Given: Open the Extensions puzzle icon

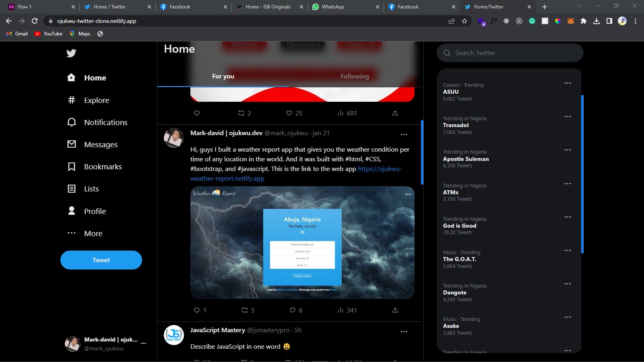Looking at the screenshot, I should pos(584,21).
